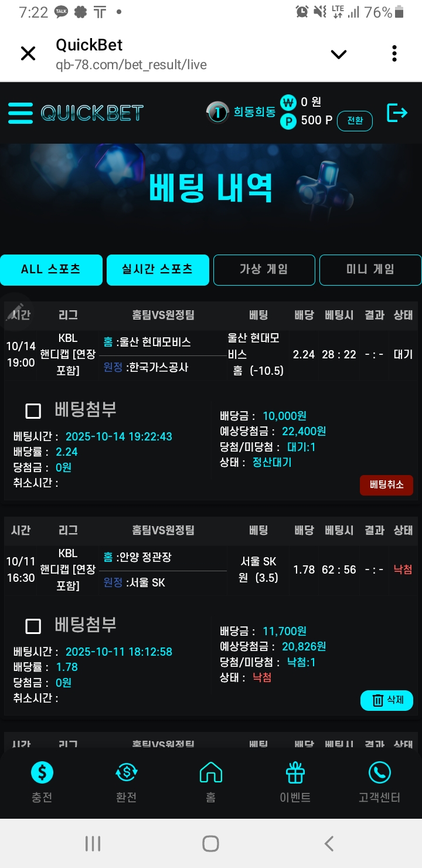422x868 pixels.
Task: Tap the pencil edit icon
Action: [x=15, y=311]
